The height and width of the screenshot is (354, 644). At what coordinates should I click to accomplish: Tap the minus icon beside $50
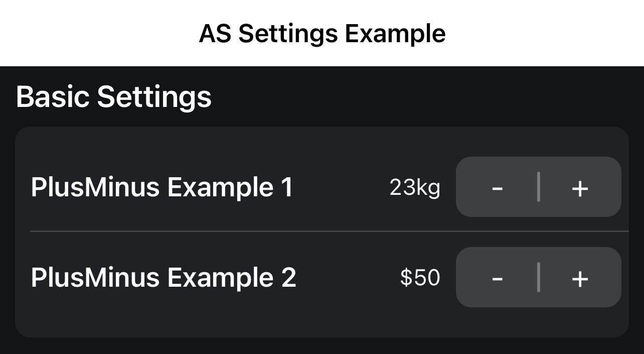click(497, 278)
